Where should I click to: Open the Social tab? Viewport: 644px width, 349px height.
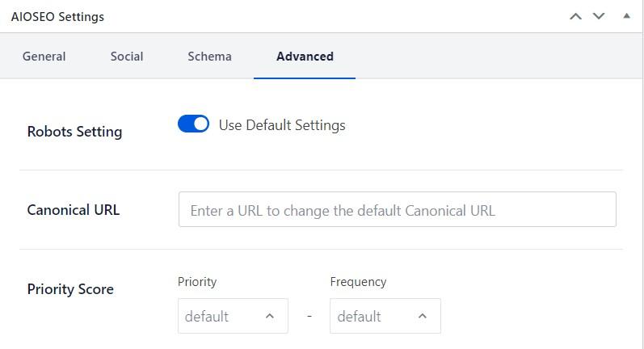click(x=127, y=57)
